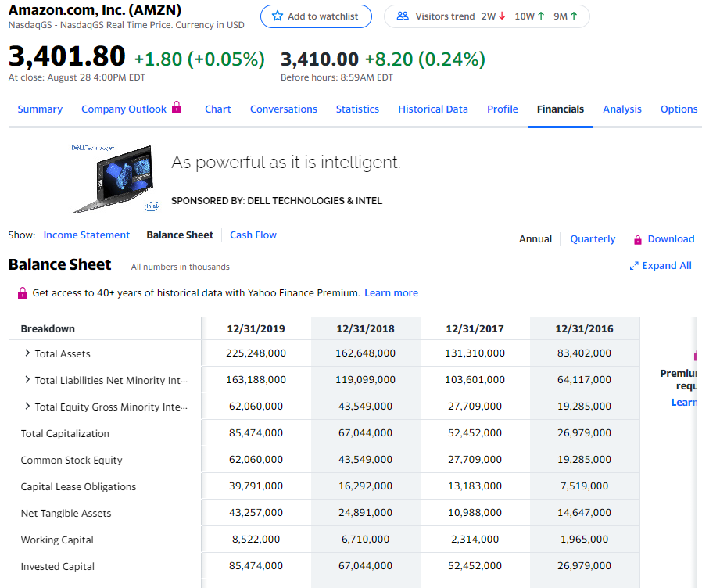Go to the Statistics tab
702x588 pixels.
pyautogui.click(x=357, y=109)
